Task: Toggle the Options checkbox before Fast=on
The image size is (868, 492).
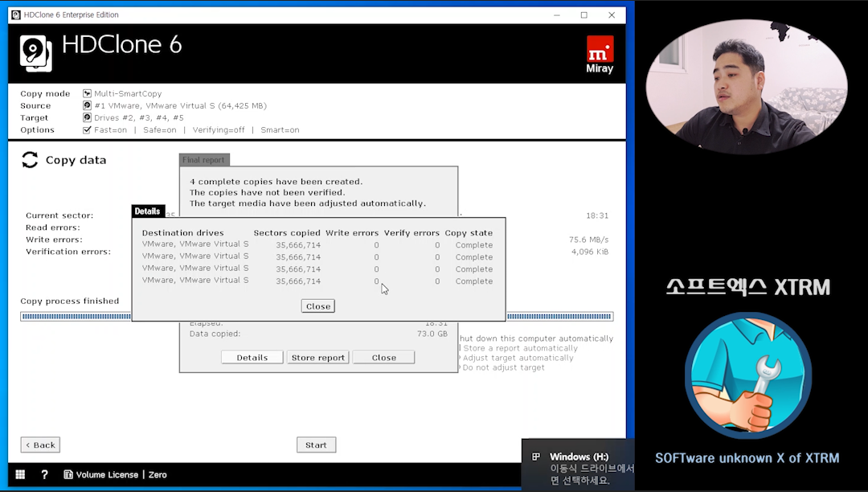Action: (x=87, y=129)
